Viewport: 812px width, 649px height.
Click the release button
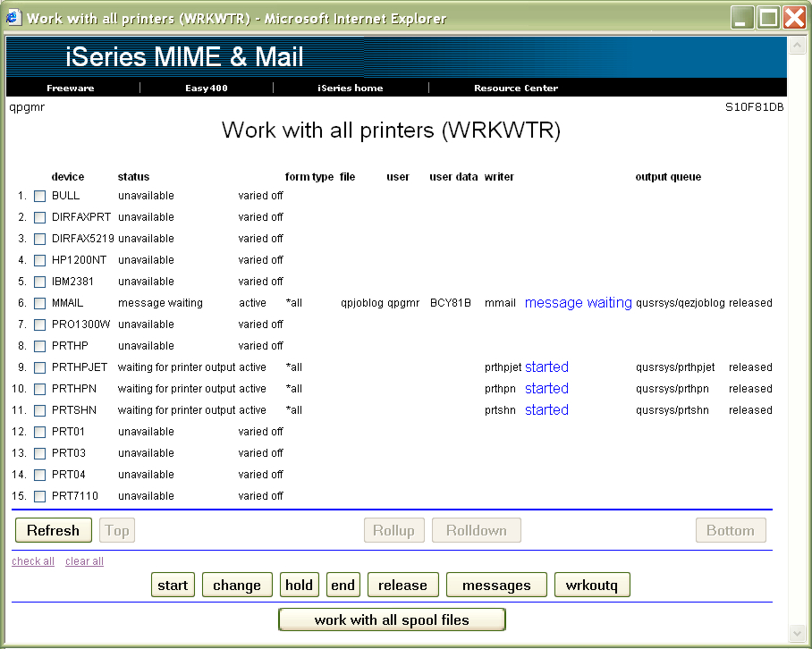(x=403, y=585)
